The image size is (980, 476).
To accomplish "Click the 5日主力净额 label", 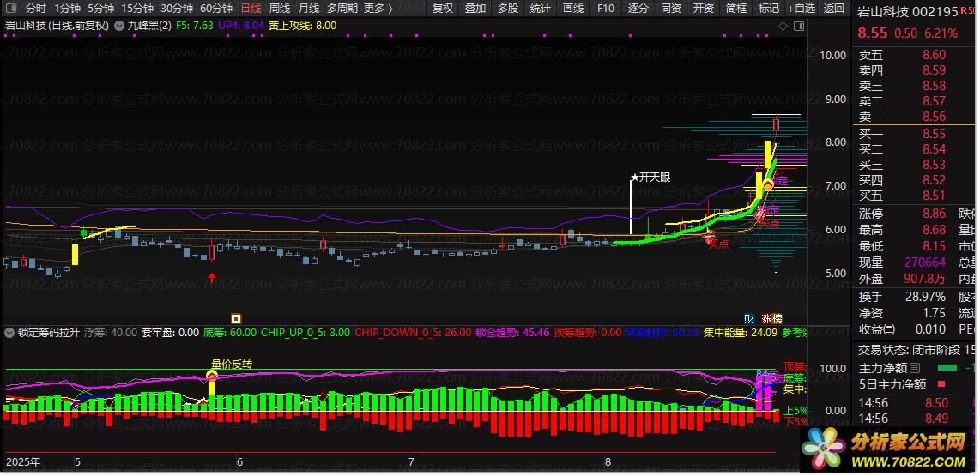I will tap(892, 384).
